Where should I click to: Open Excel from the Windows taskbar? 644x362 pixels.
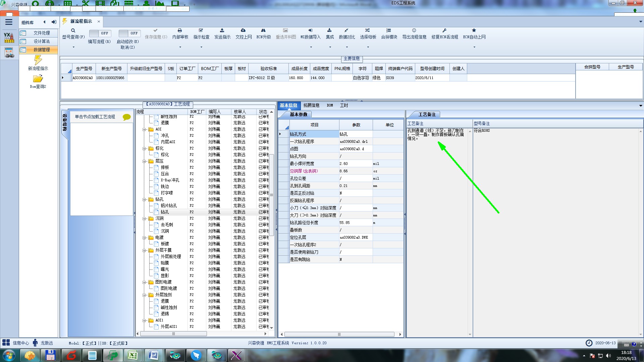pos(133,355)
